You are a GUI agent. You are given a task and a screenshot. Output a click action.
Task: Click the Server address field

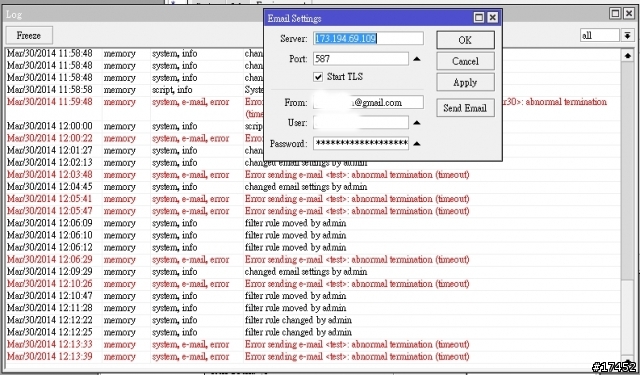point(368,38)
